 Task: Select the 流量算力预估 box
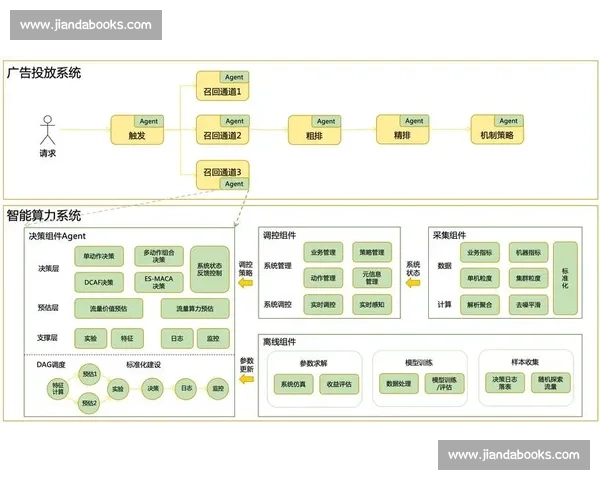195,309
